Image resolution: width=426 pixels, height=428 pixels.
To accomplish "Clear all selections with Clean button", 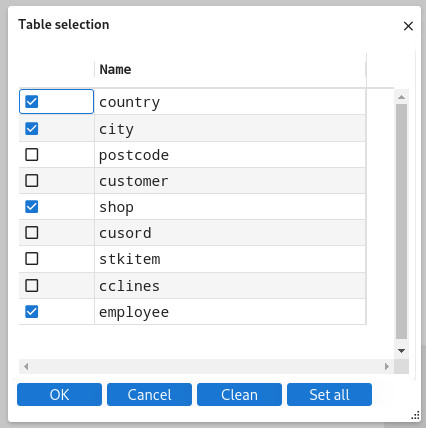I will [239, 395].
